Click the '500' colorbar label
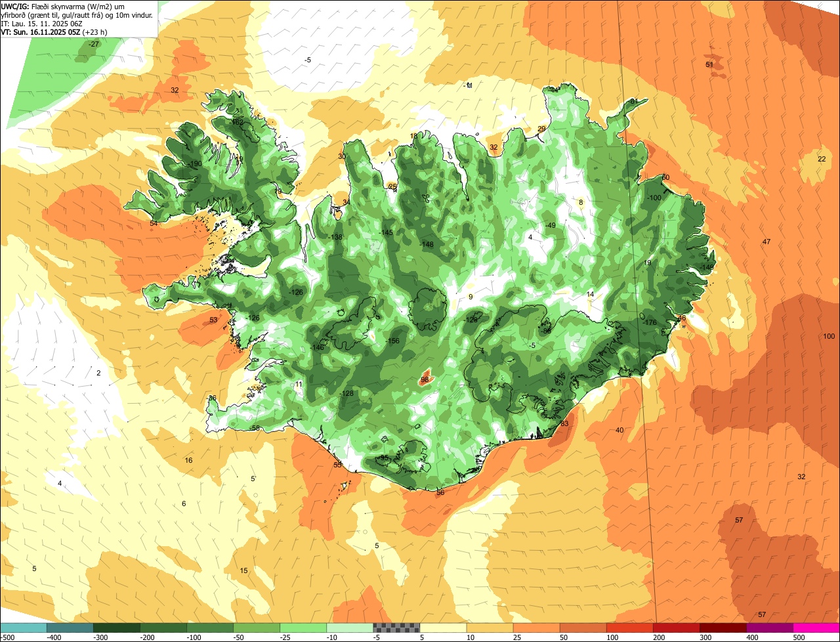840x642 pixels. click(x=799, y=637)
